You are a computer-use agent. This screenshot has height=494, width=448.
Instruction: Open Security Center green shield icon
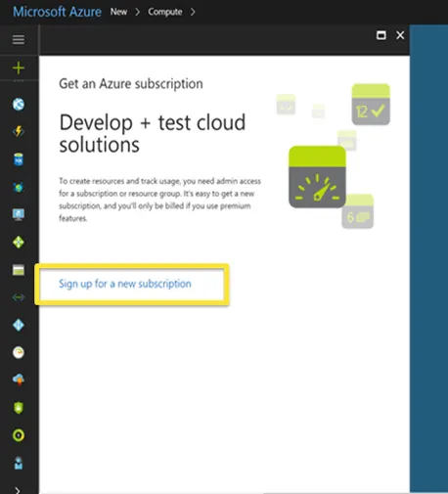point(19,408)
